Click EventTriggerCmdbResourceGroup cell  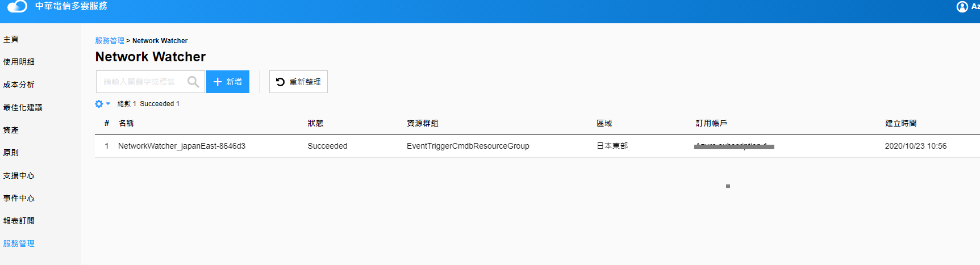(468, 146)
